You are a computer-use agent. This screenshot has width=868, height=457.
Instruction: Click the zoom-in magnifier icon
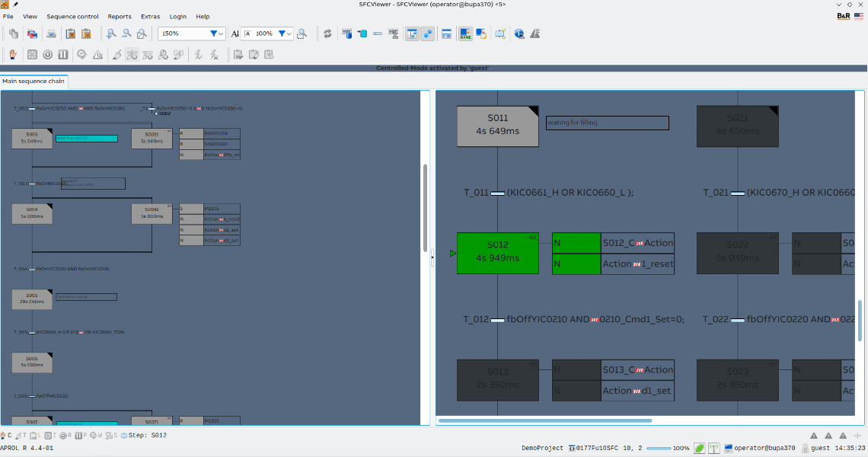(111, 34)
